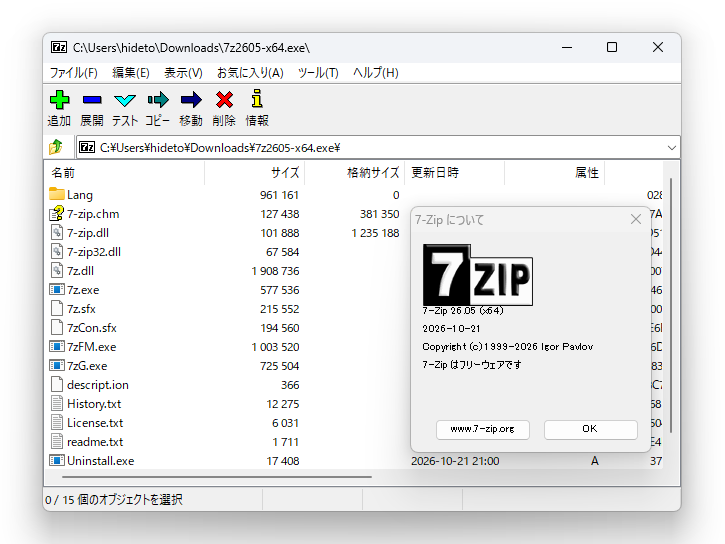This screenshot has height=544, width=725.
Task: Click the red Delete (削除) X icon
Action: click(x=224, y=100)
